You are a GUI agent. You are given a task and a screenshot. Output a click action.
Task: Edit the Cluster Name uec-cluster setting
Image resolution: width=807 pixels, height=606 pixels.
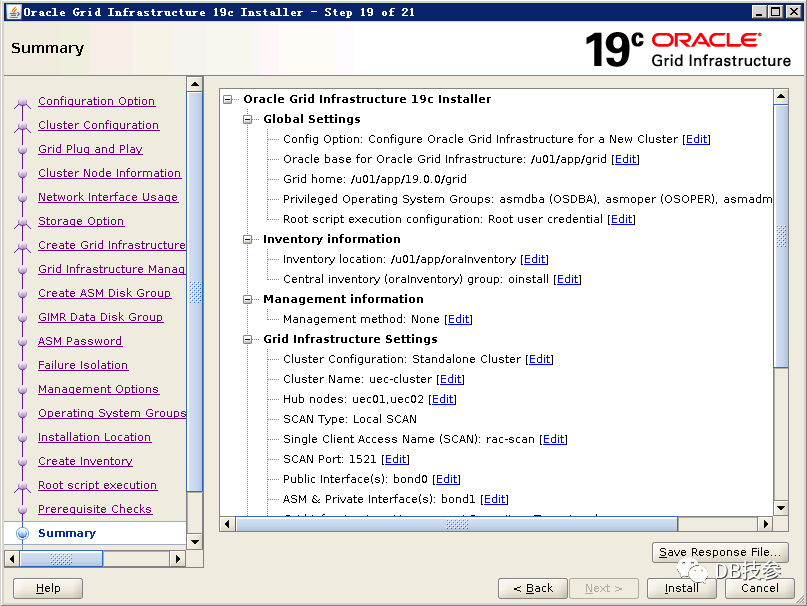click(x=450, y=379)
